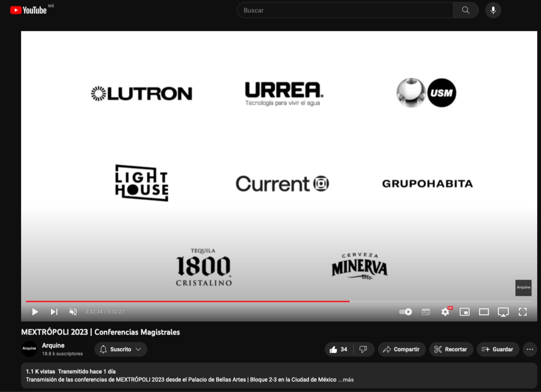
Task: Go to the Arquine channel name
Action: point(53,345)
